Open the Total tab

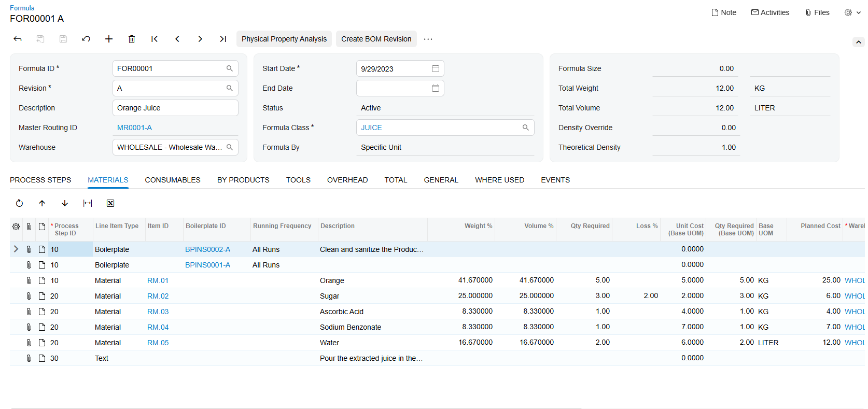pyautogui.click(x=396, y=180)
